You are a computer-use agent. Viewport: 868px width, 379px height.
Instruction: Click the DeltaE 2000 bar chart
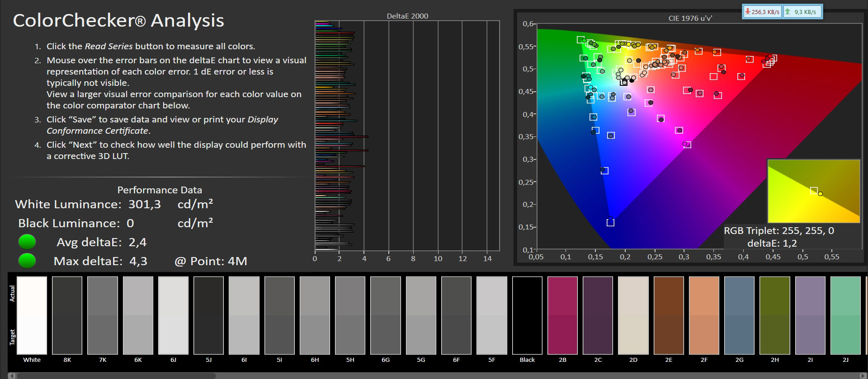407,136
